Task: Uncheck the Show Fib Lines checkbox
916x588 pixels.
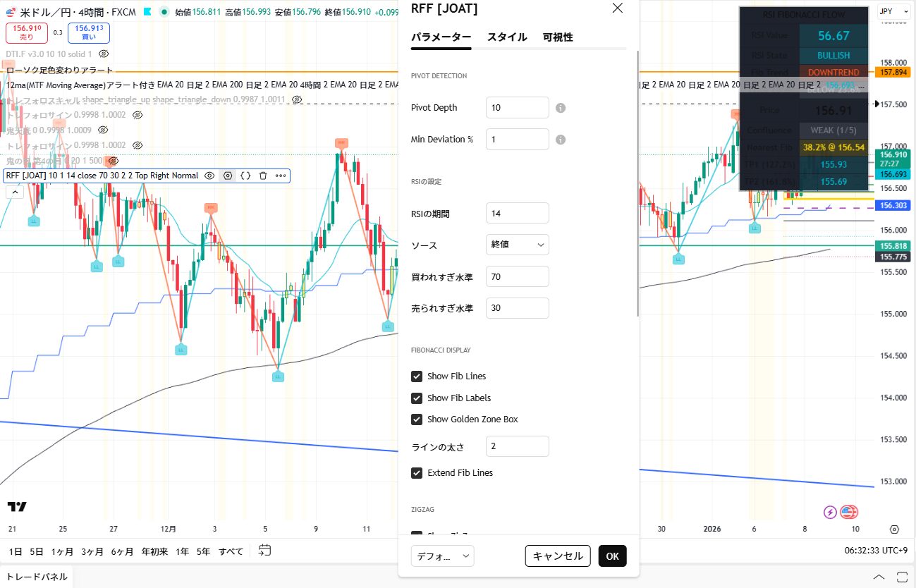Action: point(417,376)
